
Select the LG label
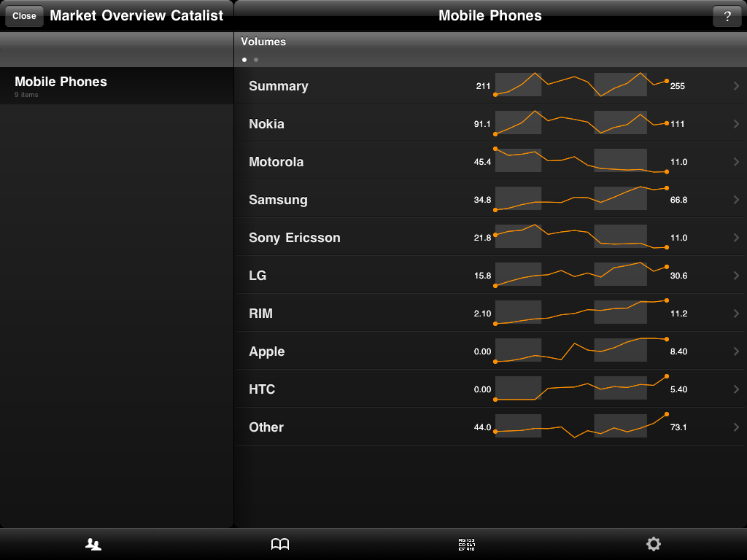tap(258, 275)
